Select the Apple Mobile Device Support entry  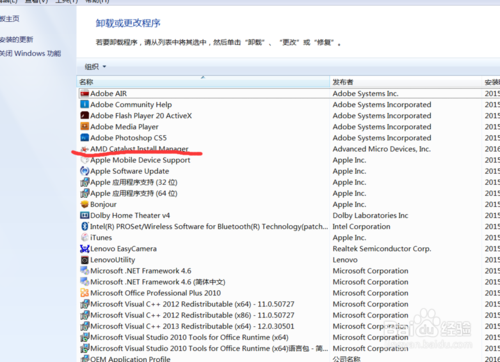pyautogui.click(x=140, y=160)
